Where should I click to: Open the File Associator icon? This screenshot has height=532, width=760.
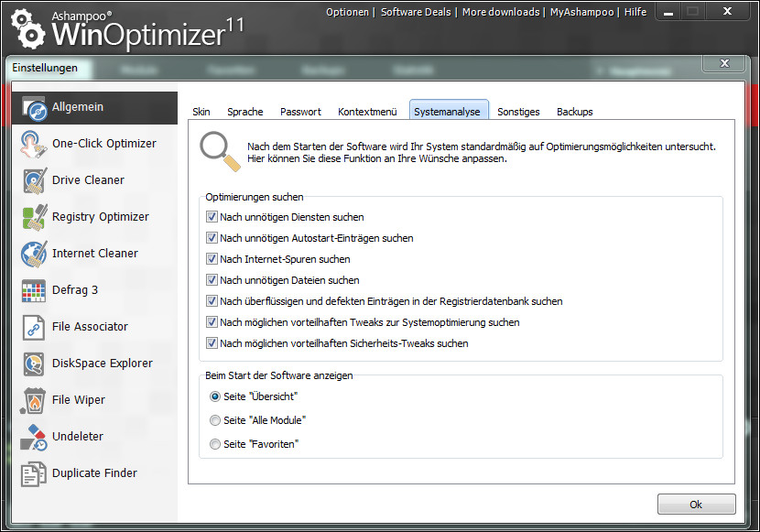coord(34,327)
